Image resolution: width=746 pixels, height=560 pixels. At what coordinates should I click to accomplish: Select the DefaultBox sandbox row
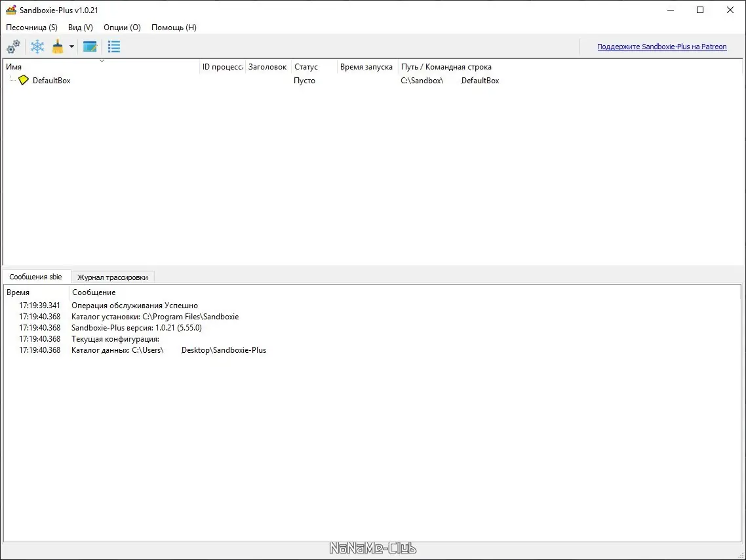[372, 81]
